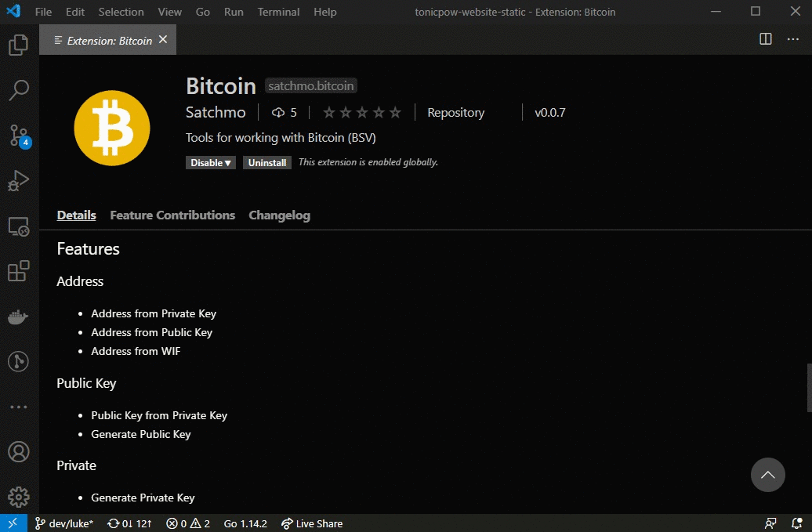Image resolution: width=812 pixels, height=532 pixels.
Task: Open the Search view
Action: pos(19,90)
